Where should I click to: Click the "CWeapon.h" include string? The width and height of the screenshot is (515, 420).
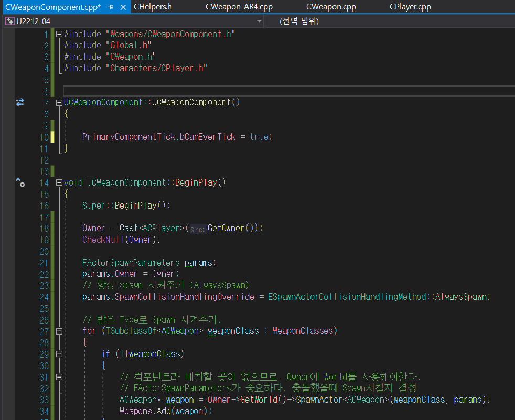pos(131,57)
